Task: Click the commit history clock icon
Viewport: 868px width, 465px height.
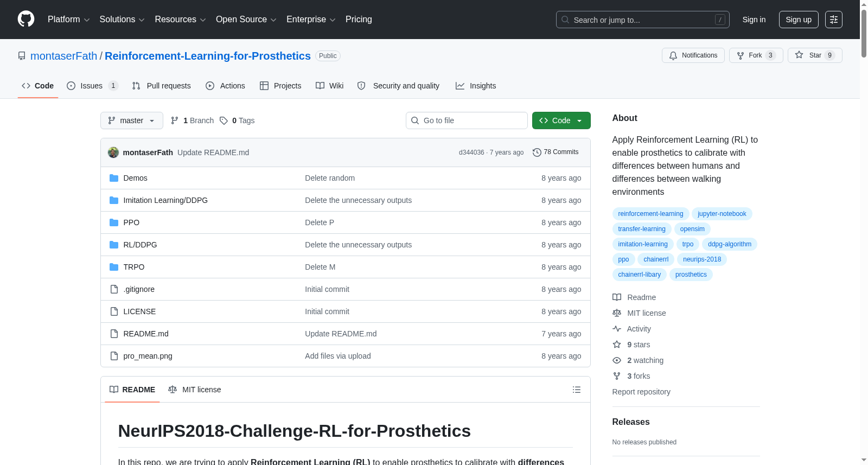Action: (x=537, y=152)
